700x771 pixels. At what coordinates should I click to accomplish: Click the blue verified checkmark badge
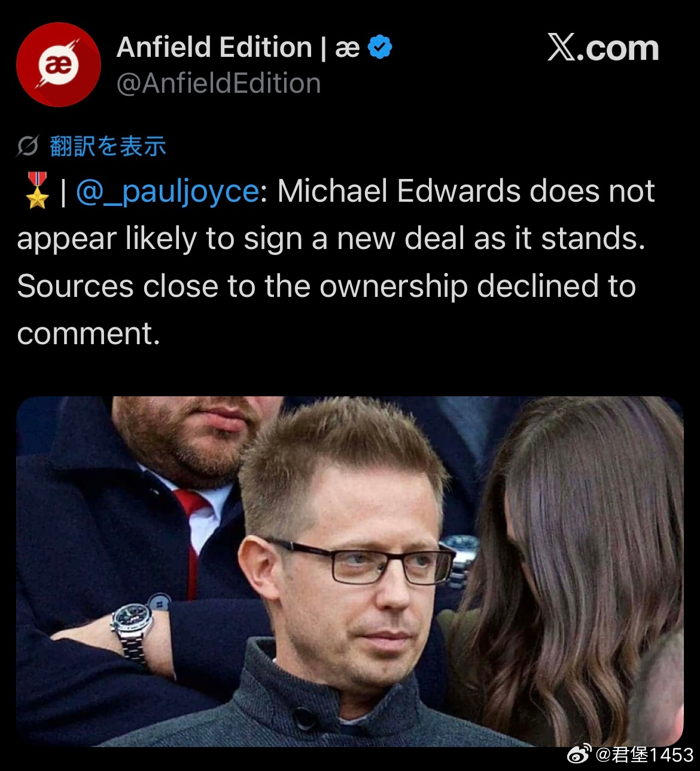[380, 47]
